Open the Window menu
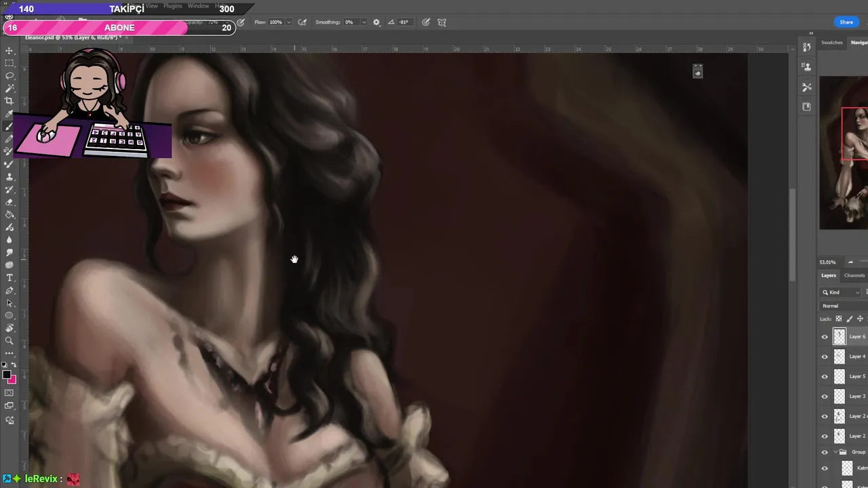868x488 pixels. (x=198, y=6)
